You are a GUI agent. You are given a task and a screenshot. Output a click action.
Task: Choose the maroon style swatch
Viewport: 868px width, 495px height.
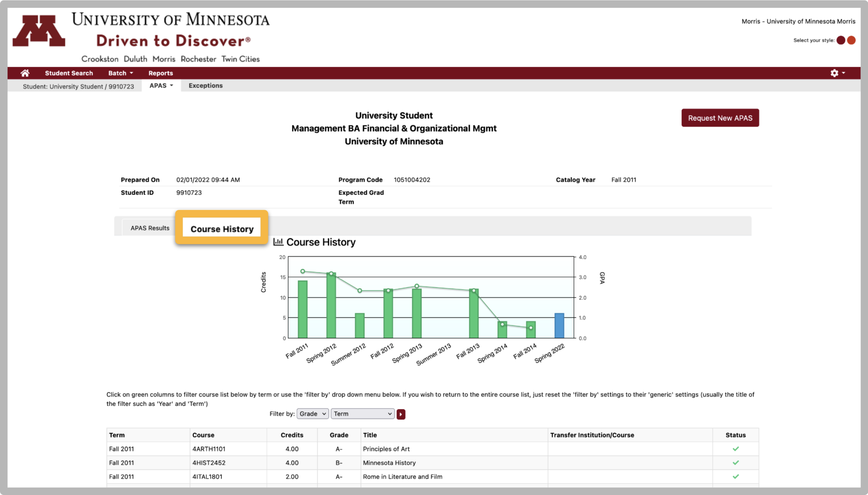[841, 40]
